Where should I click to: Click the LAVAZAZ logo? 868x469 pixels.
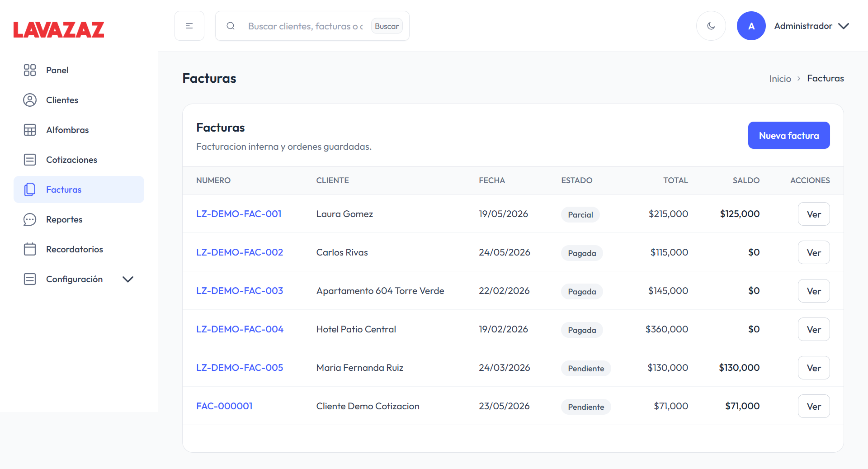pyautogui.click(x=59, y=29)
